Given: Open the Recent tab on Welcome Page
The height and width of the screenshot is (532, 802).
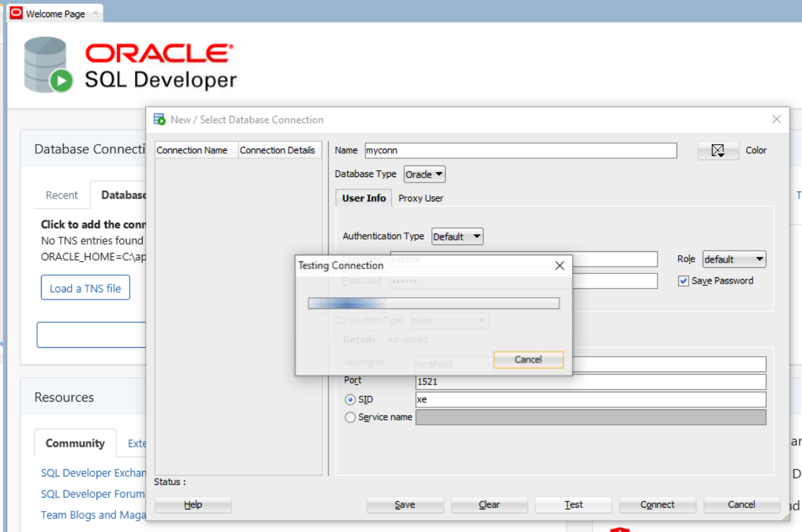Looking at the screenshot, I should point(62,195).
